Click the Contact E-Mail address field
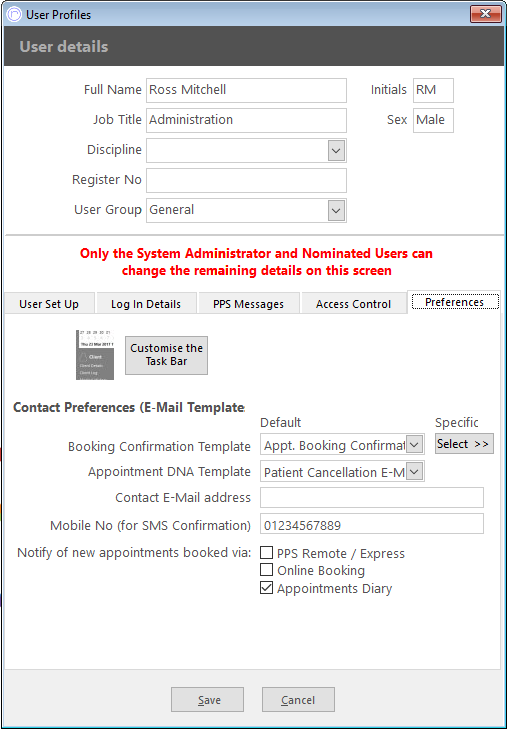Viewport: 507px width, 729px height. click(x=372, y=497)
